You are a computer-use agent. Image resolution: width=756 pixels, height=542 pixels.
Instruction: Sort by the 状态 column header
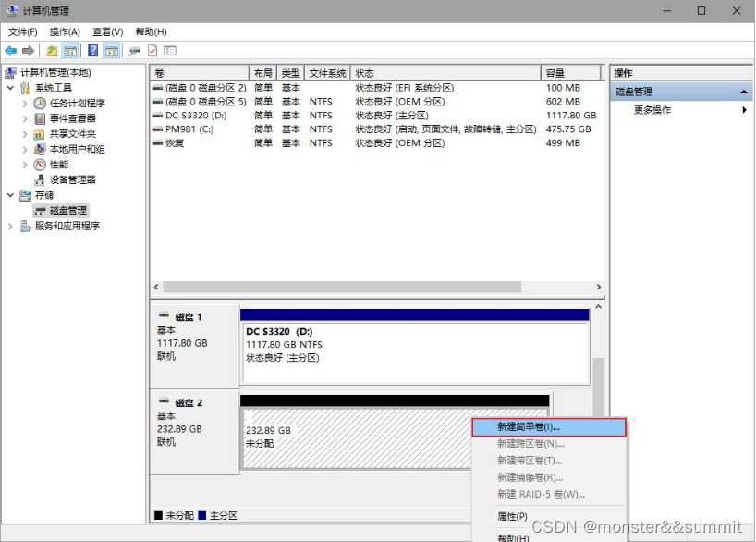[445, 73]
